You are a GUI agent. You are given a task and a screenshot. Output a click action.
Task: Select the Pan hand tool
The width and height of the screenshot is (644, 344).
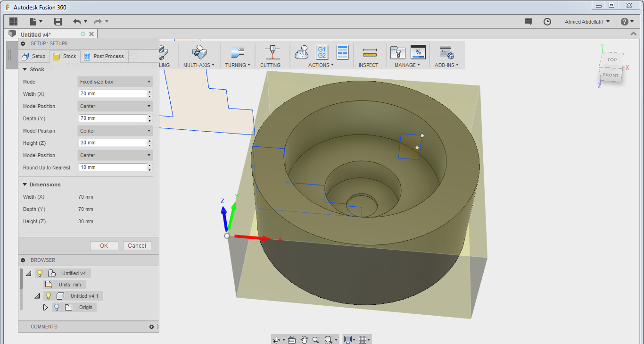click(x=304, y=339)
